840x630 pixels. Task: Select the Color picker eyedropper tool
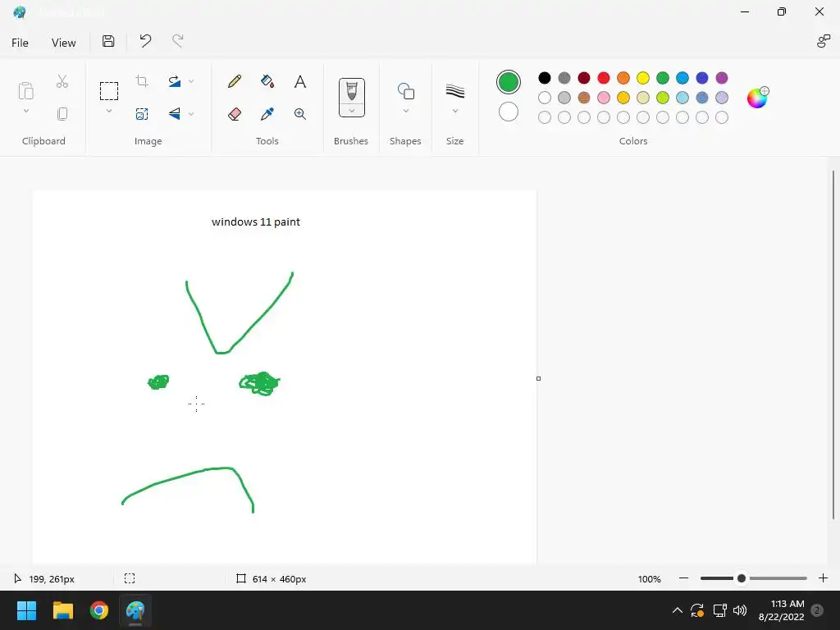tap(267, 113)
